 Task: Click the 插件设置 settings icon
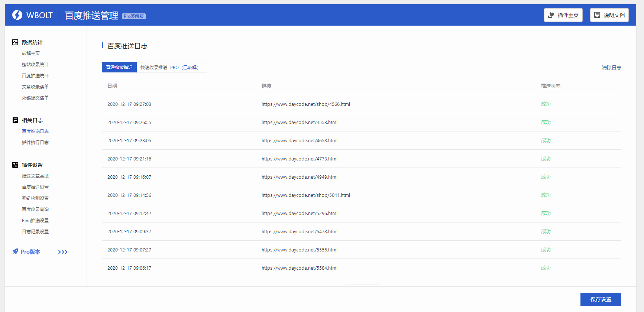point(15,165)
